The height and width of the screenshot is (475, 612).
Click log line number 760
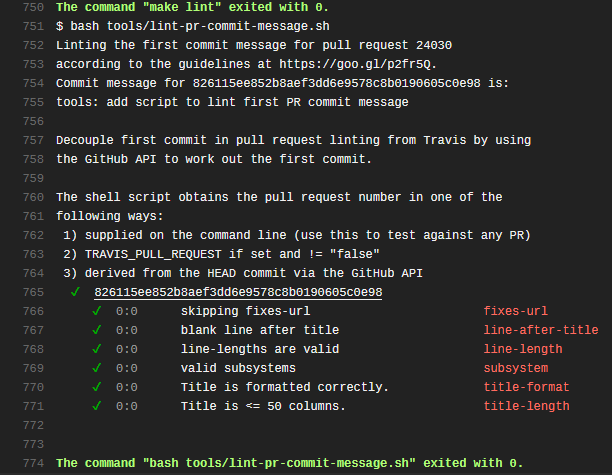point(32,197)
